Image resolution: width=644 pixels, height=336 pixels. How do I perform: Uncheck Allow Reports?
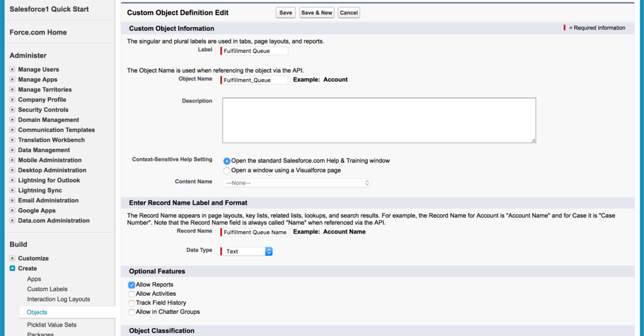[x=131, y=285]
